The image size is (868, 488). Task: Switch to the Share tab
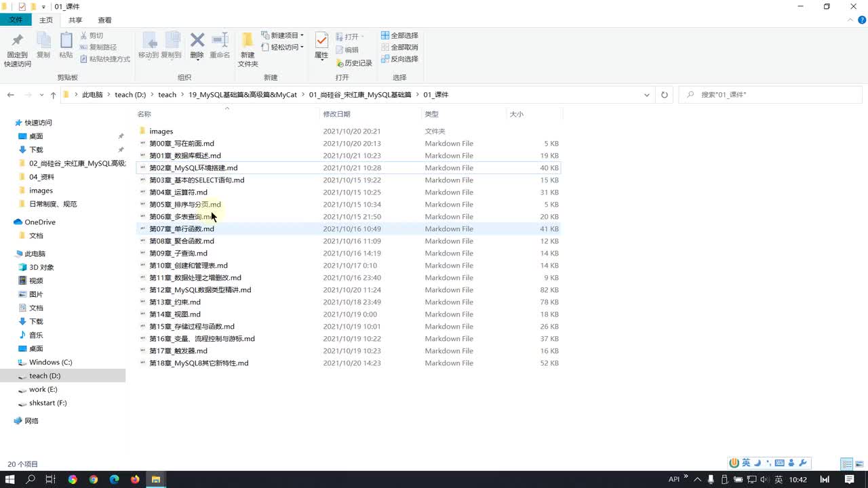click(x=75, y=20)
